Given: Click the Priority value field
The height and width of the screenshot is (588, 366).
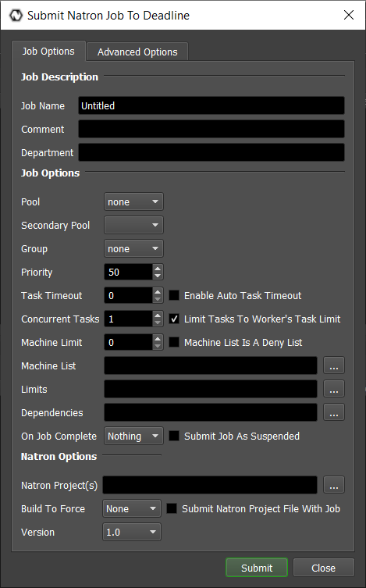Looking at the screenshot, I should [129, 272].
